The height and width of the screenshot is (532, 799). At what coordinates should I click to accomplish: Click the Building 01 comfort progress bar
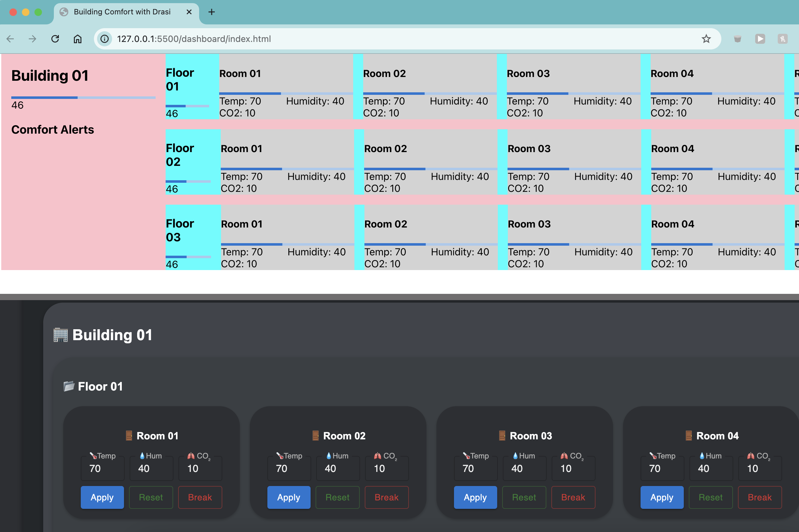click(x=84, y=98)
